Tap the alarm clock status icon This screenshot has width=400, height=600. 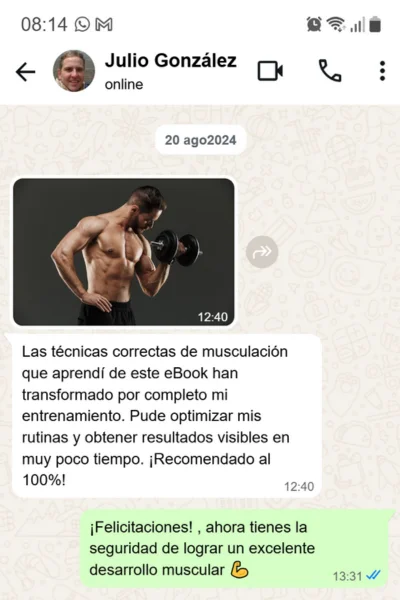pos(314,24)
